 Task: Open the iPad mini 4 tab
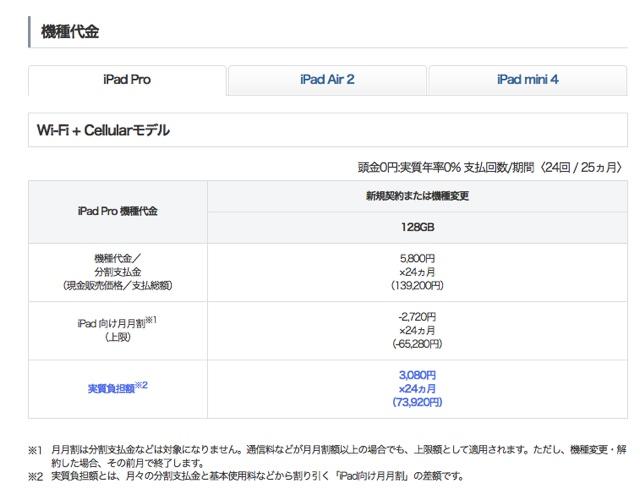point(527,80)
